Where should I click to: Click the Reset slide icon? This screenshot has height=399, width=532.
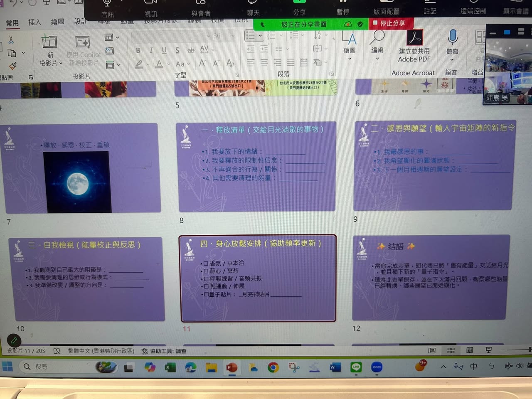pos(110,51)
